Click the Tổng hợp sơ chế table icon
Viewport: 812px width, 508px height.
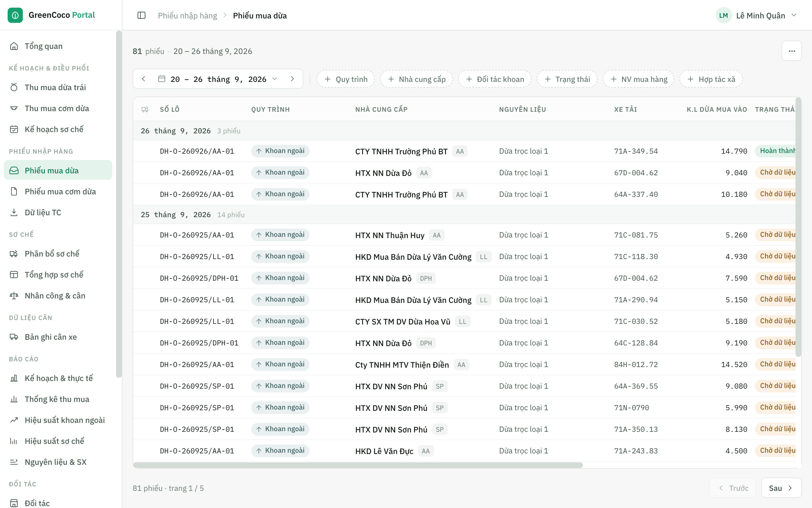[x=14, y=275]
